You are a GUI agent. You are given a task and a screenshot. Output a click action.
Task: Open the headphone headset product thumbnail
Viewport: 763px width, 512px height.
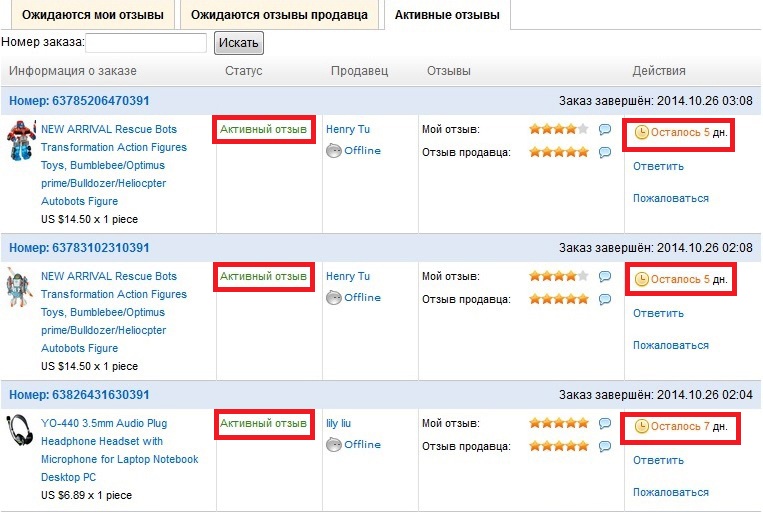[20, 431]
